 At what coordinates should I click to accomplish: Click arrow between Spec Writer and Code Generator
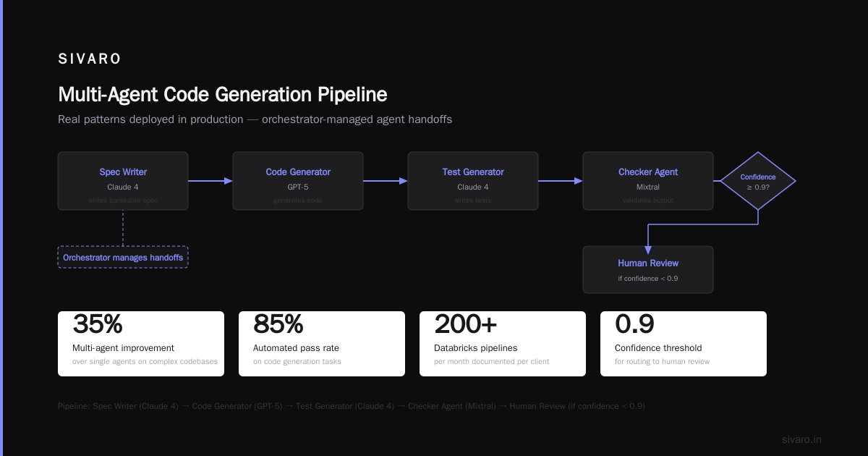click(210, 181)
